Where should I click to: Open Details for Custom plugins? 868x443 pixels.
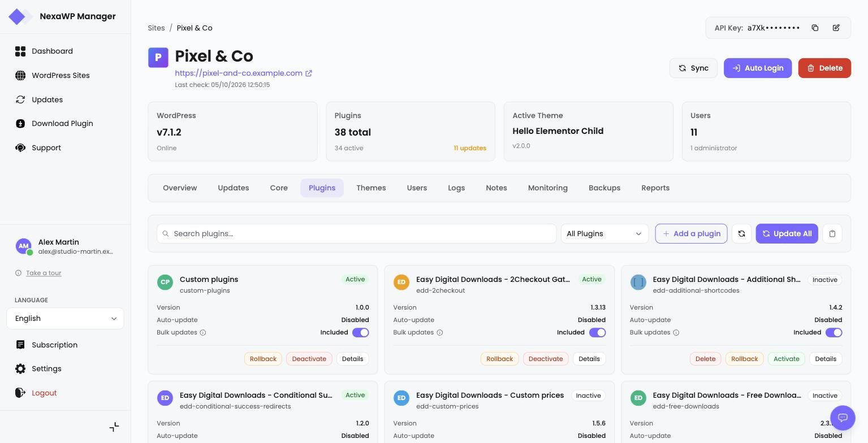[352, 359]
